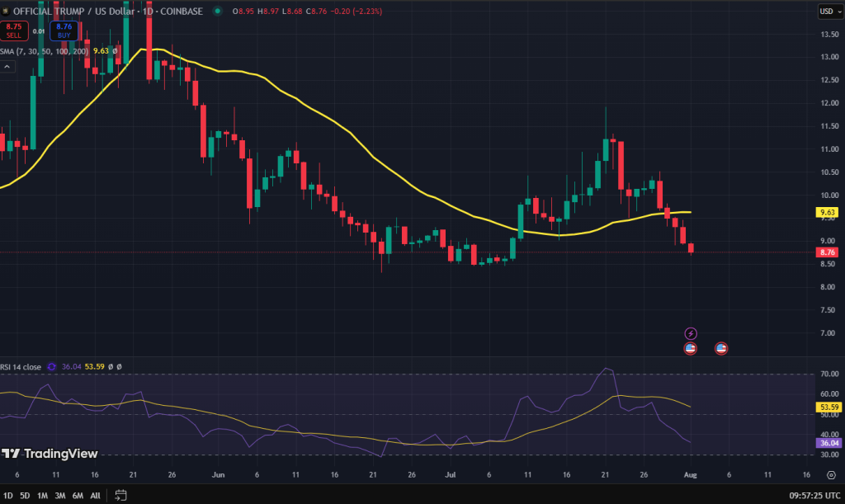Click the open value O8.95
Viewport: 845px width, 504px height.
(x=243, y=12)
